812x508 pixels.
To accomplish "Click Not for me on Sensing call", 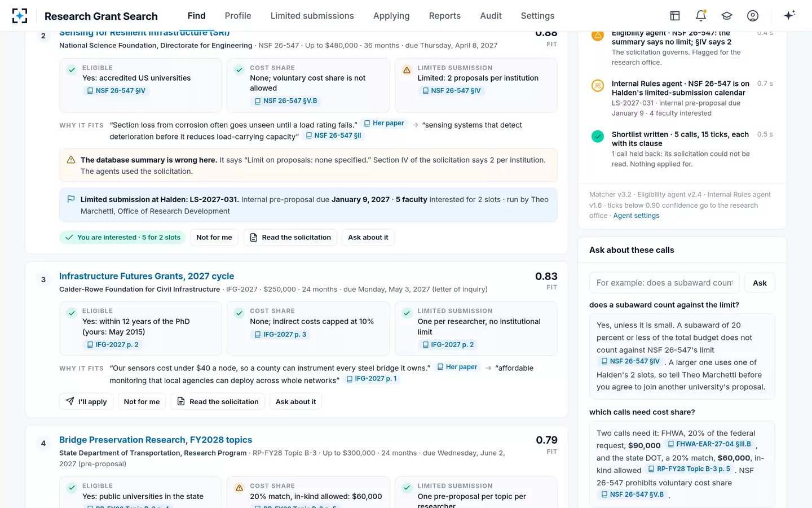I will pos(214,237).
